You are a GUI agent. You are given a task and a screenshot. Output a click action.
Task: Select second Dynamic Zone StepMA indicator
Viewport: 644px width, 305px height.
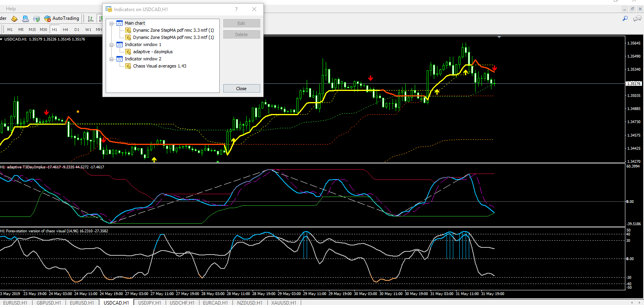coord(173,37)
